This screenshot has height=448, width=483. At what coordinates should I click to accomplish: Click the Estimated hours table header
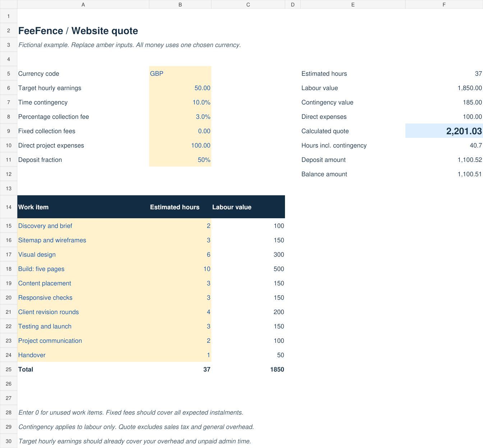180,207
